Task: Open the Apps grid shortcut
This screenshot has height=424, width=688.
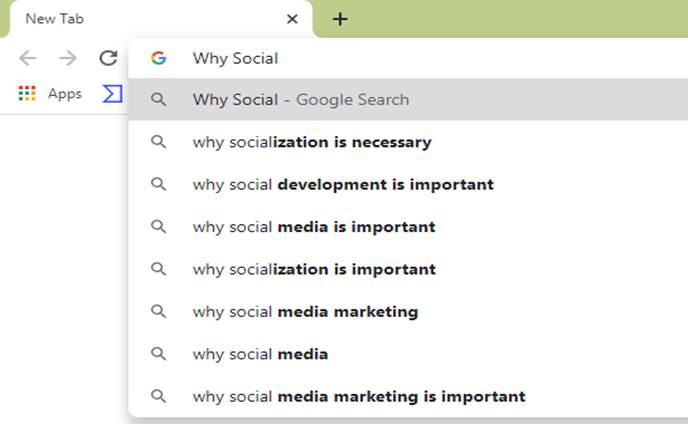Action: click(27, 93)
